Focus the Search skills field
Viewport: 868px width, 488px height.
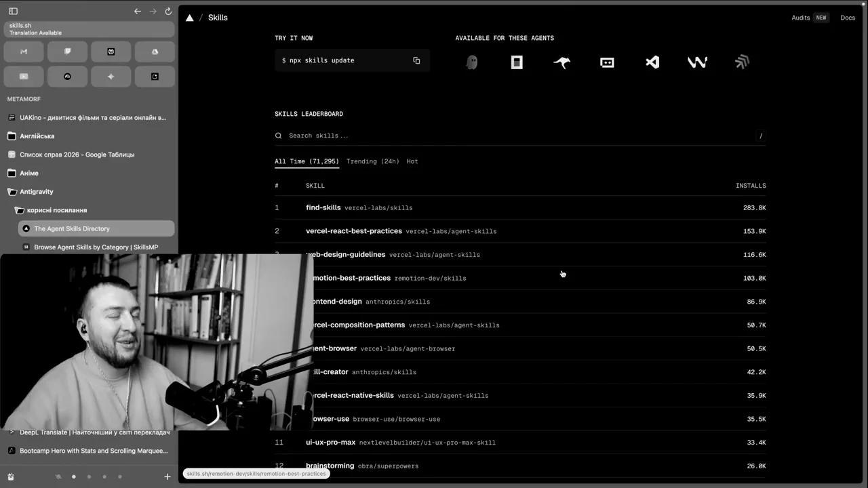pos(520,136)
